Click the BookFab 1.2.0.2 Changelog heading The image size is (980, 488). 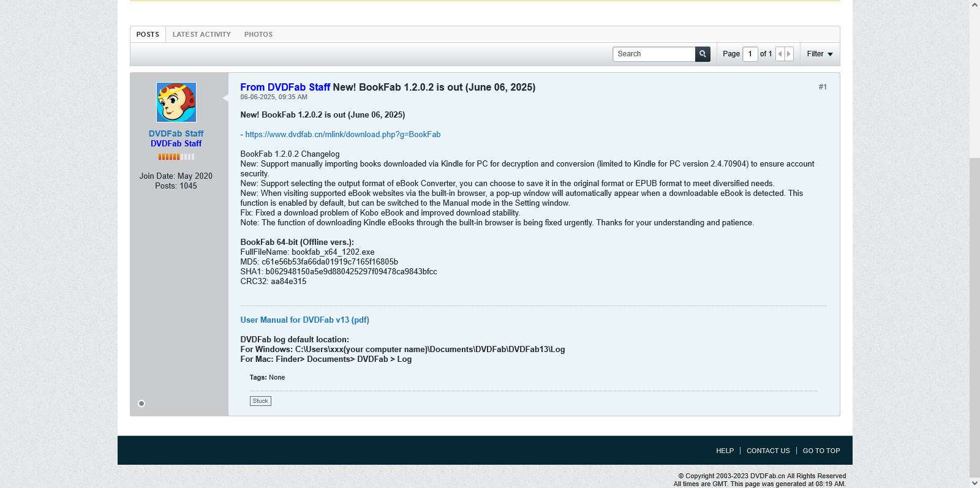290,154
